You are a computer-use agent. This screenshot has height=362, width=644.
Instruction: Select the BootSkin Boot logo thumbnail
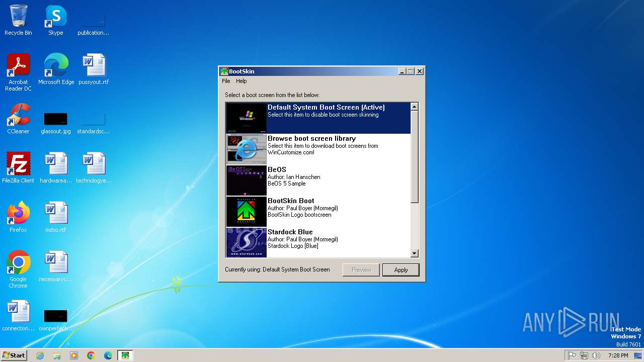[247, 212]
